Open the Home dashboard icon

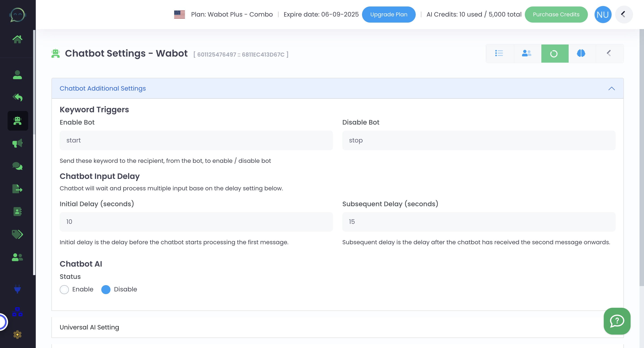[17, 39]
